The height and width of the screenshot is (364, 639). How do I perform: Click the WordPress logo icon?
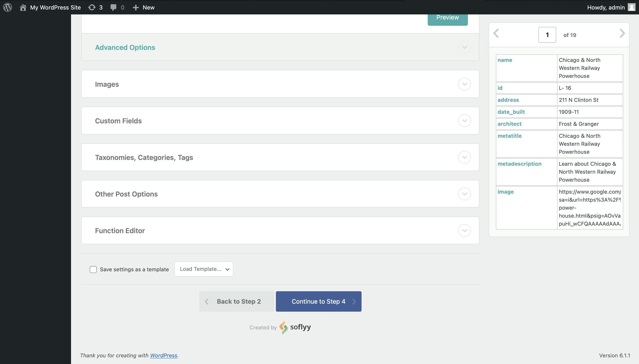click(x=8, y=7)
